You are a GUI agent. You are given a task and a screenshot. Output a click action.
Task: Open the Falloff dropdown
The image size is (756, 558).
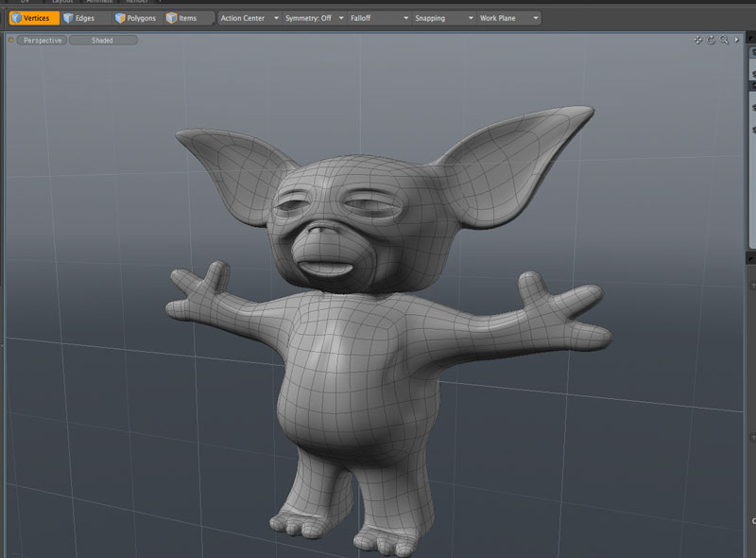(x=379, y=18)
